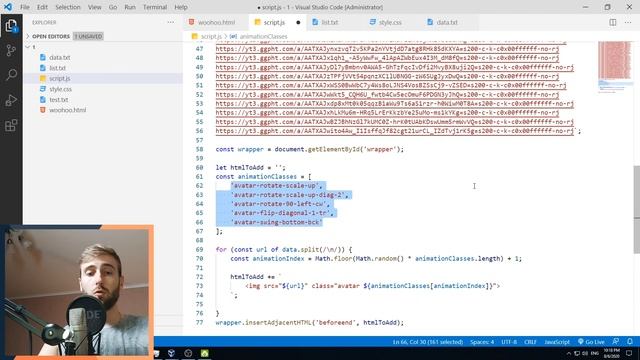Open editor More Actions ellipsis menu
This screenshot has height=360, width=640.
[x=628, y=22]
